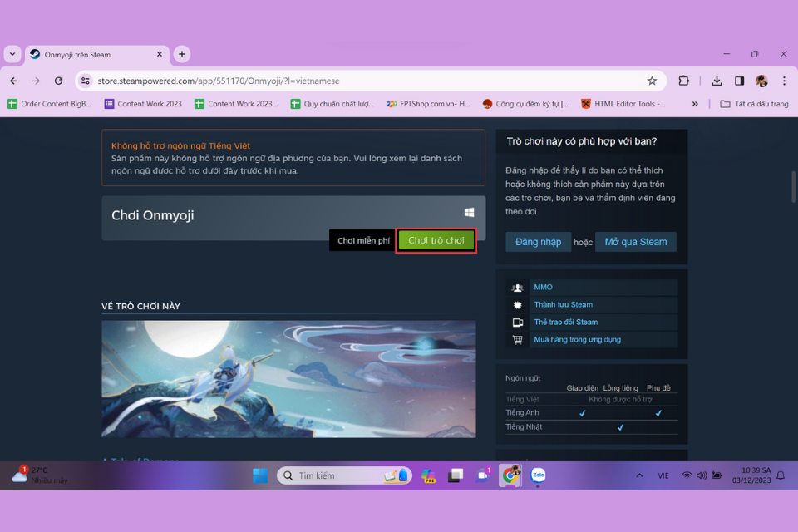Open Microsoft Teams taskbar icon

click(482, 475)
